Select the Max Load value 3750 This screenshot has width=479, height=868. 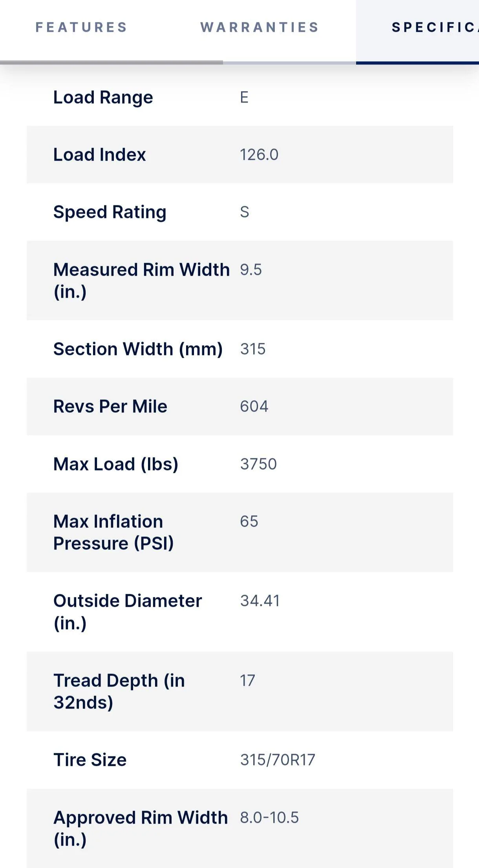pyautogui.click(x=258, y=464)
